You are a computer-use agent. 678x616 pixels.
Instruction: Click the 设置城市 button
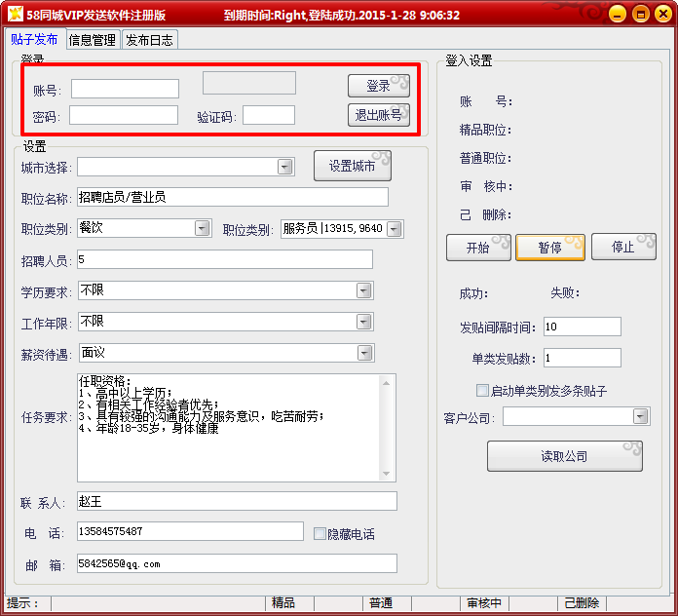click(353, 166)
